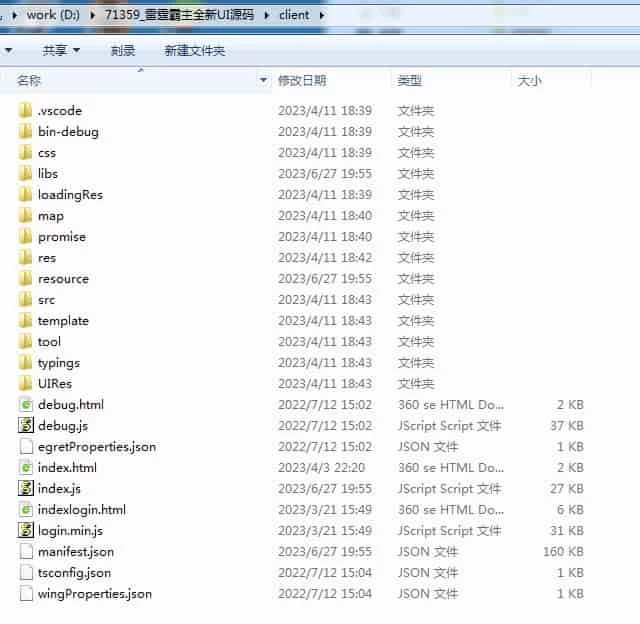This screenshot has width=640, height=624.
Task: Expand the arrow after work (D:) breadcrumb
Action: pos(95,15)
